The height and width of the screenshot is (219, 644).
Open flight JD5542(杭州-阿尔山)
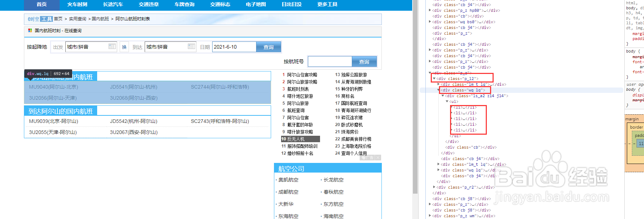[x=134, y=121]
